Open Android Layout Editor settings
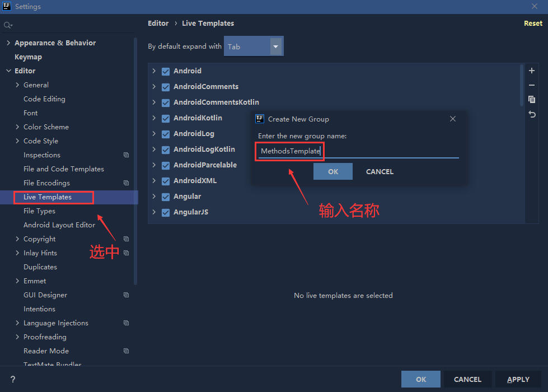 pos(59,225)
